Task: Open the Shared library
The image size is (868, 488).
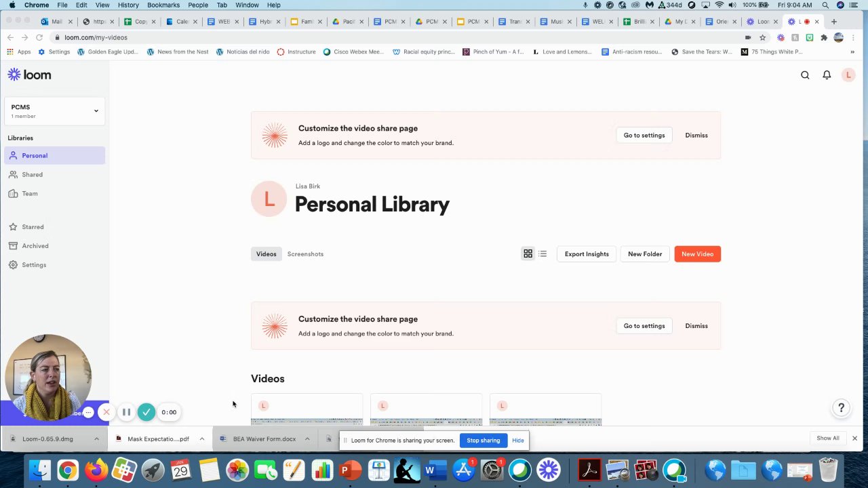Action: (54, 174)
